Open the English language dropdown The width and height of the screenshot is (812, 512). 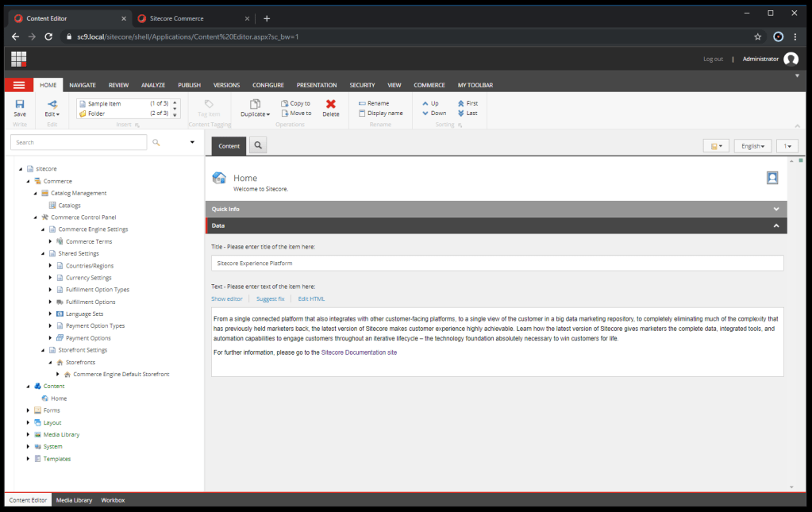click(752, 146)
